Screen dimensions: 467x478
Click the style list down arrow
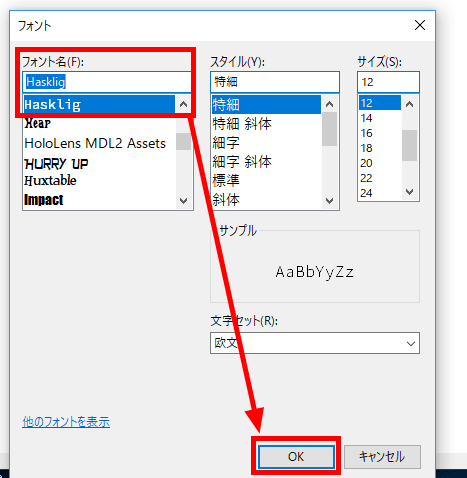point(329,201)
